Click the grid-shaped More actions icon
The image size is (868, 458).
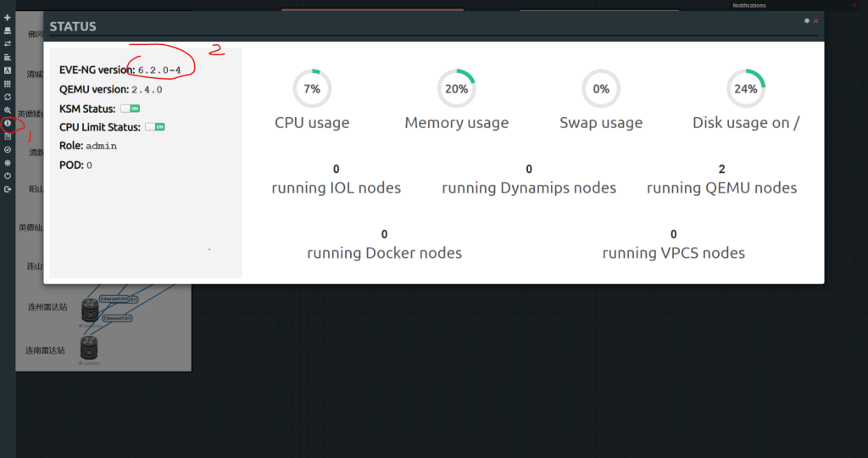[8, 84]
